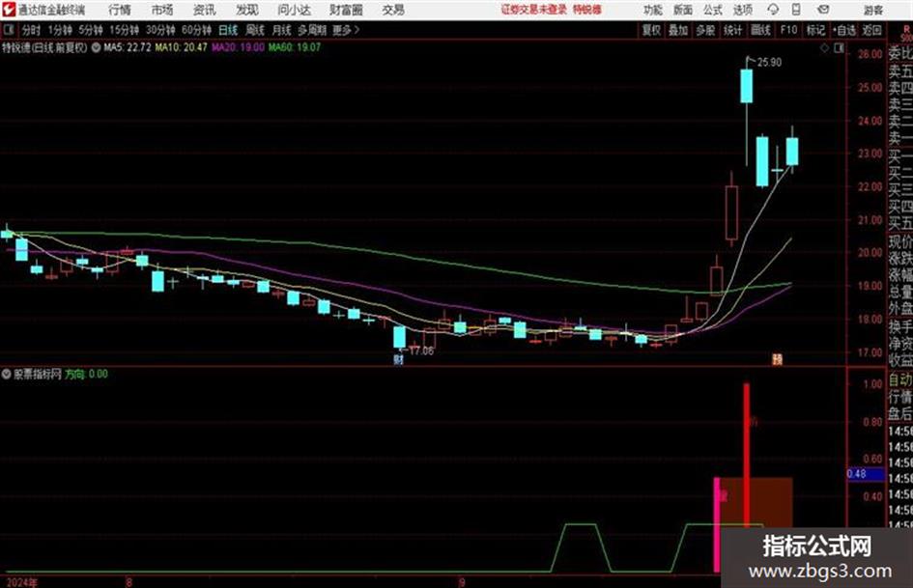This screenshot has height=588, width=913.
Task: Click the 复权 toolbar button
Action: pyautogui.click(x=651, y=30)
